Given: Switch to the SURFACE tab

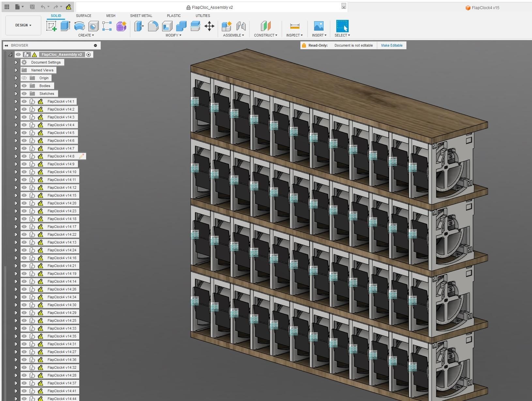Looking at the screenshot, I should tap(84, 16).
